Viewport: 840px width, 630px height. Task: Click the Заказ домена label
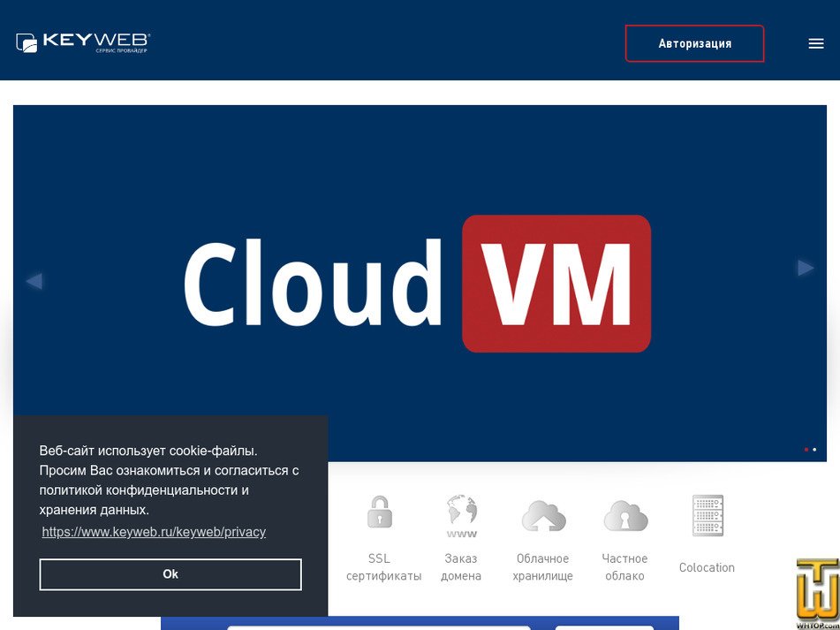[461, 567]
